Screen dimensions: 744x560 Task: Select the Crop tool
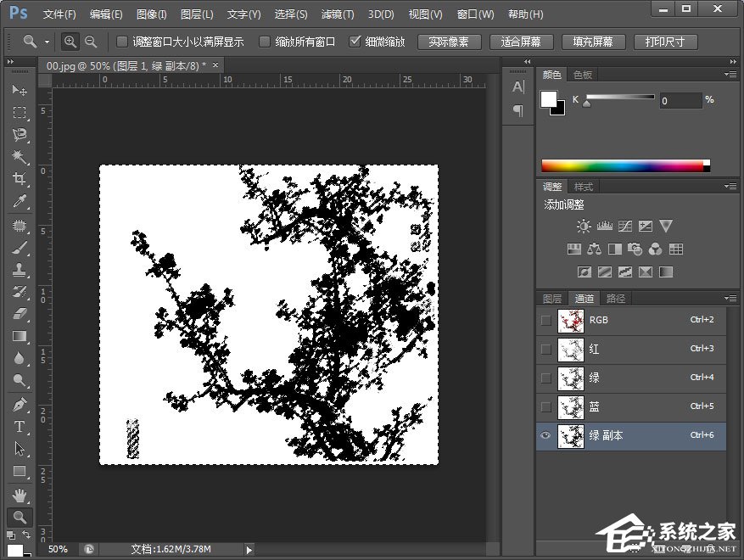pos(19,179)
